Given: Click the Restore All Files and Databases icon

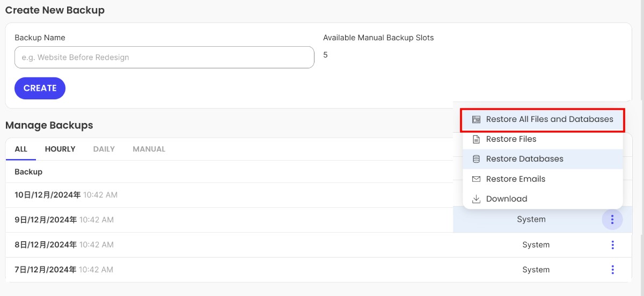Looking at the screenshot, I should (476, 120).
